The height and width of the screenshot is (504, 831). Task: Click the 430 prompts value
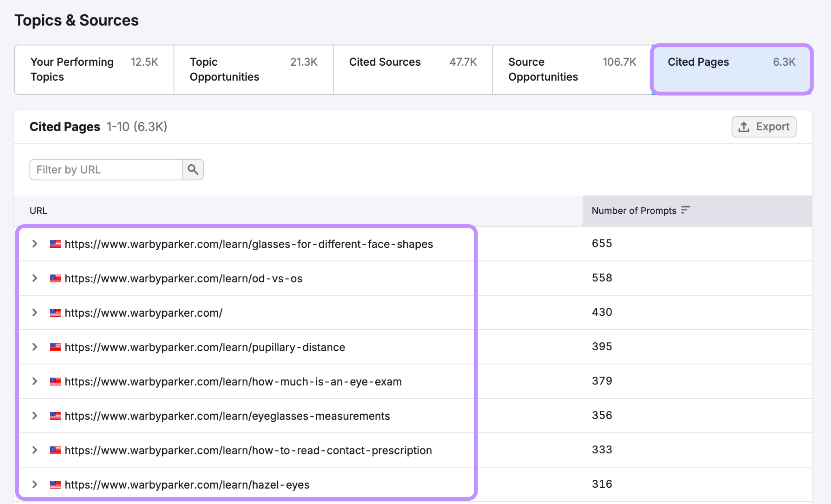pyautogui.click(x=602, y=312)
